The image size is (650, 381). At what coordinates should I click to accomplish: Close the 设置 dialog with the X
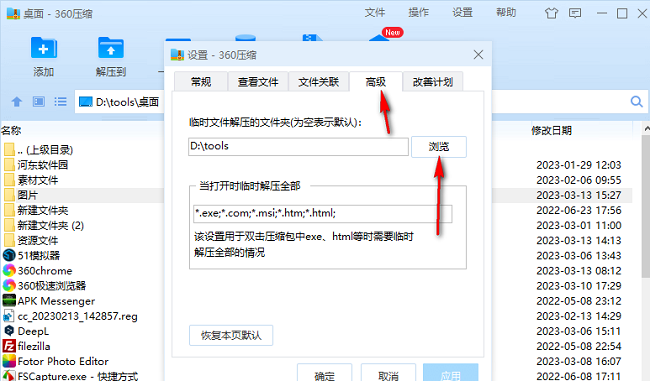[478, 55]
